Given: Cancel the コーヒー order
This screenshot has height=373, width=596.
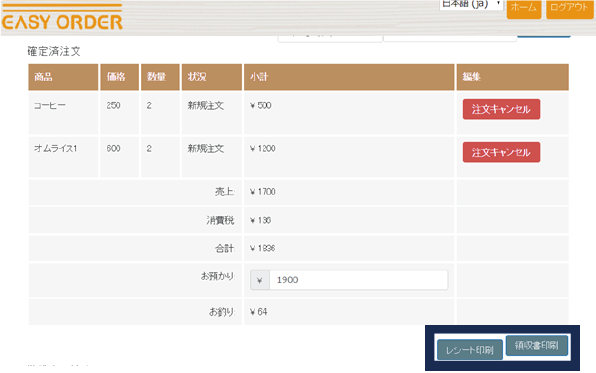Looking at the screenshot, I should coord(501,109).
